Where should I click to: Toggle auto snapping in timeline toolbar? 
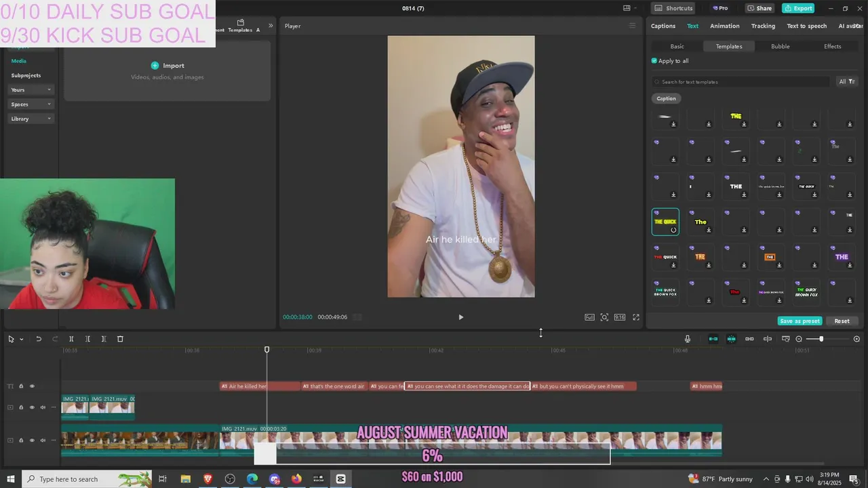point(731,339)
